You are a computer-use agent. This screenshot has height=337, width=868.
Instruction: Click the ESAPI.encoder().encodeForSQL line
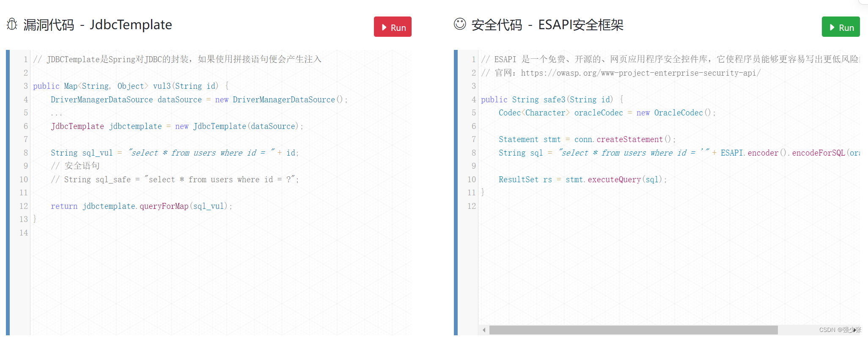pos(679,153)
